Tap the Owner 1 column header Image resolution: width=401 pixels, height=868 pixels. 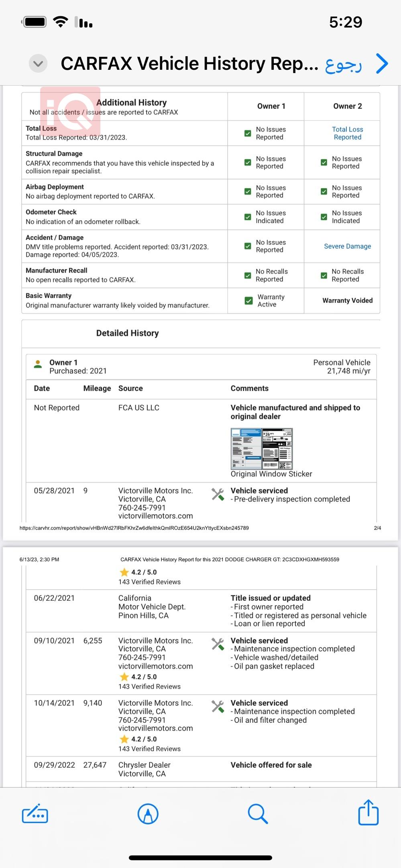click(x=271, y=106)
